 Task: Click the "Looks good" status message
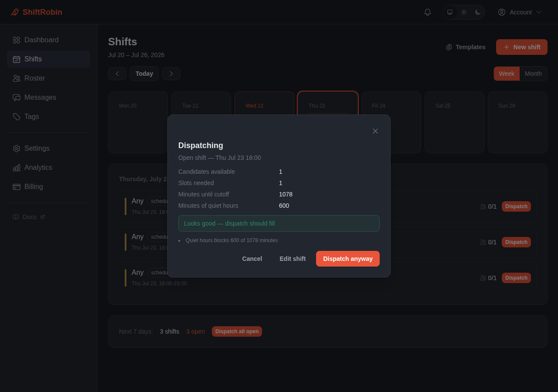tap(279, 223)
